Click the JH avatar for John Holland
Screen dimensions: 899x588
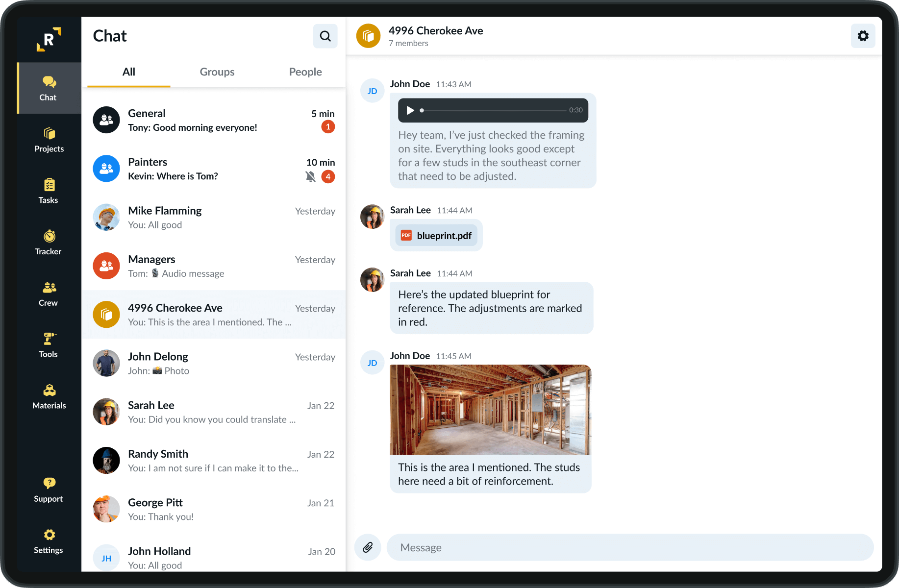coord(106,558)
